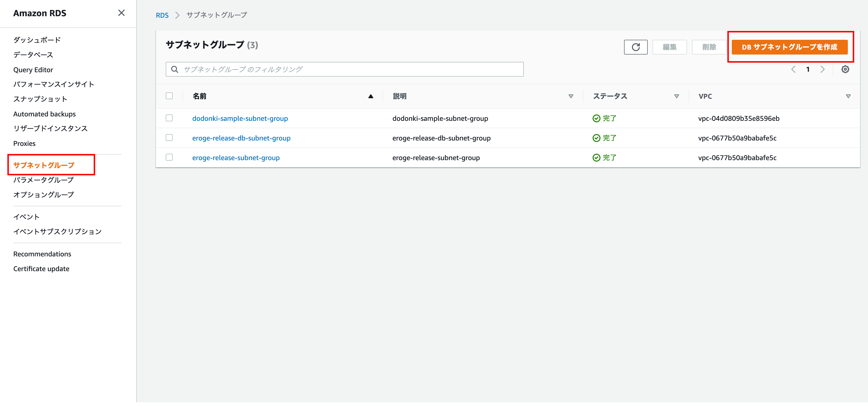The height and width of the screenshot is (417, 868).
Task: Click the breadcrumb chevron separator
Action: tap(177, 15)
